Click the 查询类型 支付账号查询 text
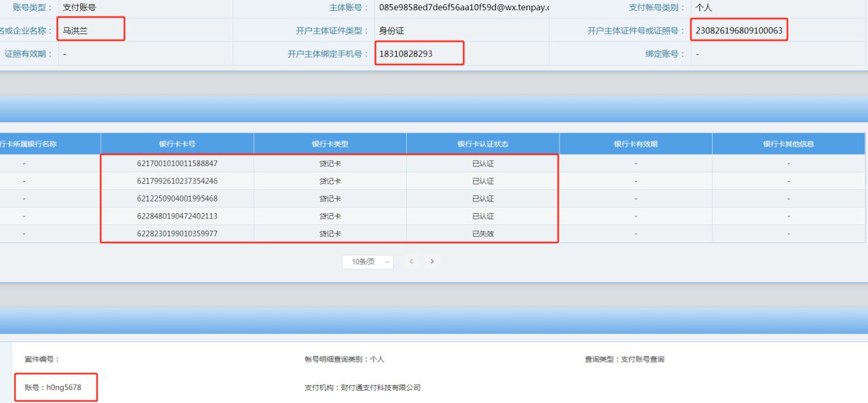 (625, 359)
